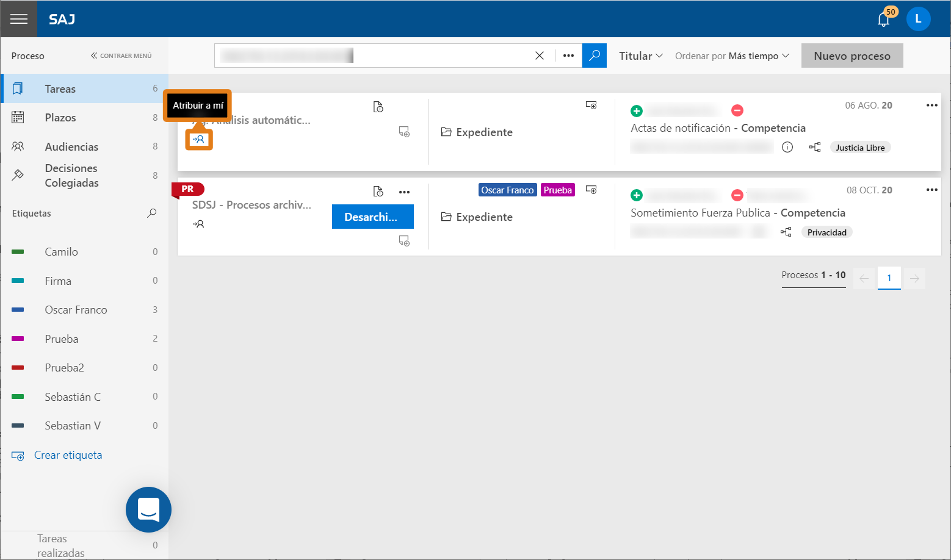Viewport: 951px width, 560px height.
Task: Clear the search field with the X
Action: coord(540,56)
